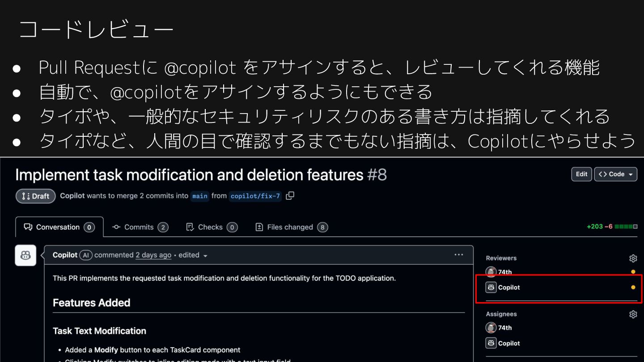The width and height of the screenshot is (644, 362).
Task: Switch to the Conversation tab
Action: [x=59, y=227]
